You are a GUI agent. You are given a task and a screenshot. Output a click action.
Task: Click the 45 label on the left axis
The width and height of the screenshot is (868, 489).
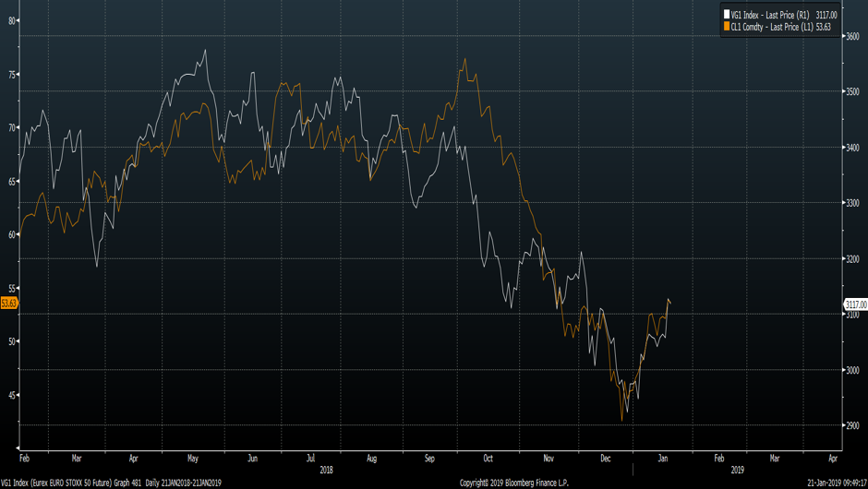pos(12,396)
